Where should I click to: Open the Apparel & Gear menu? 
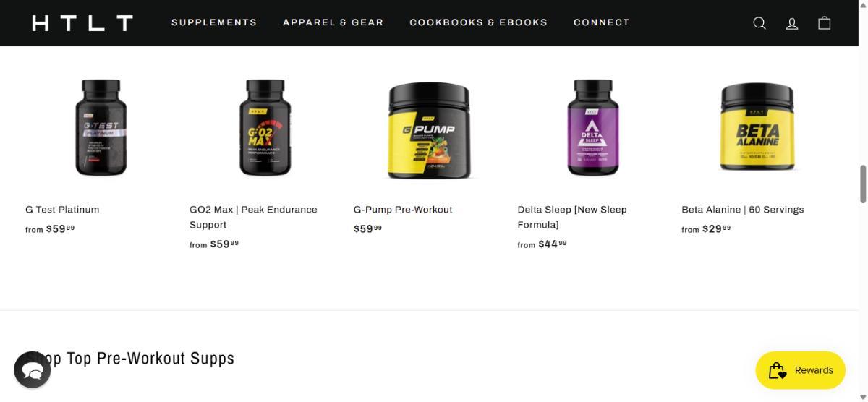pyautogui.click(x=333, y=22)
